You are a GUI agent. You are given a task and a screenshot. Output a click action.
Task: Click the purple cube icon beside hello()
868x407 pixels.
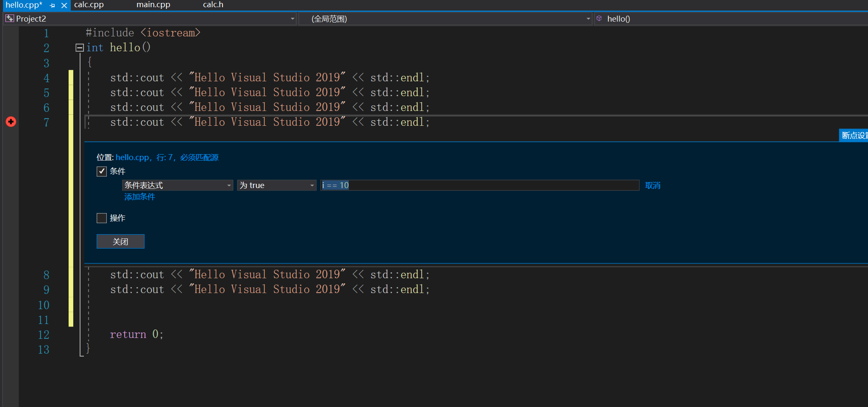click(x=599, y=18)
